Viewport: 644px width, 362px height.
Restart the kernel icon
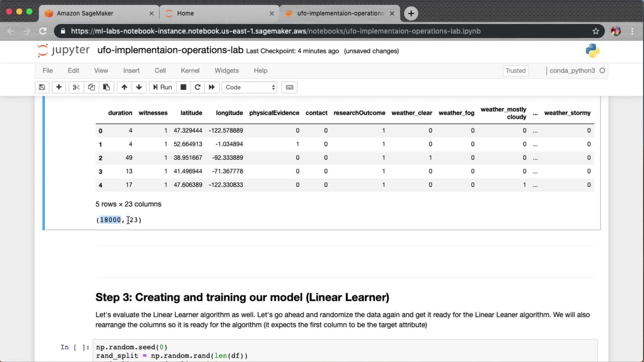[x=198, y=87]
